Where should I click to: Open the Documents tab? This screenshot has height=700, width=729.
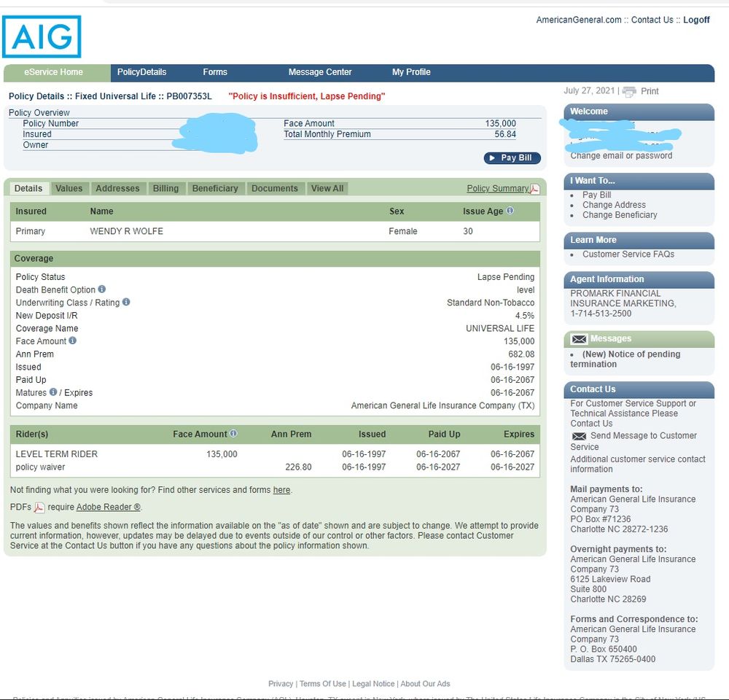pyautogui.click(x=275, y=188)
